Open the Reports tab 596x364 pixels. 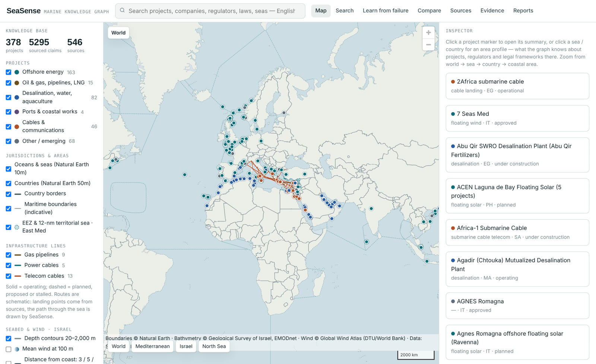coord(523,11)
